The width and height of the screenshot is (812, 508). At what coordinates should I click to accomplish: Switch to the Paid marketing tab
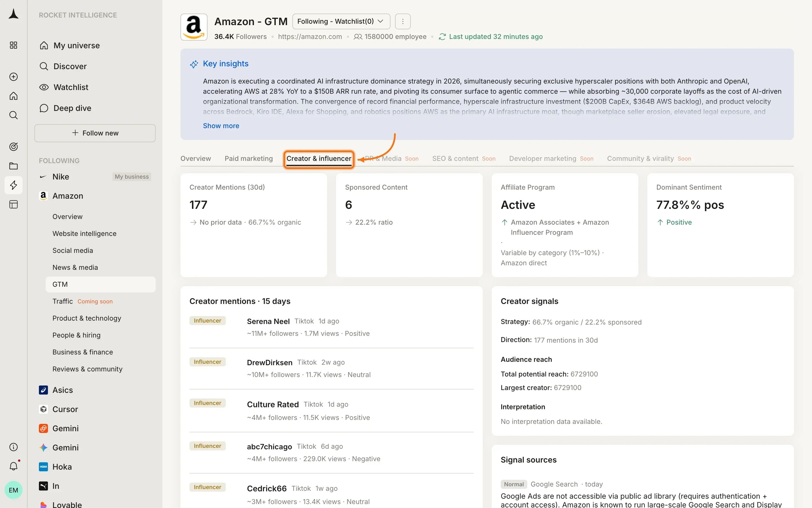tap(249, 159)
